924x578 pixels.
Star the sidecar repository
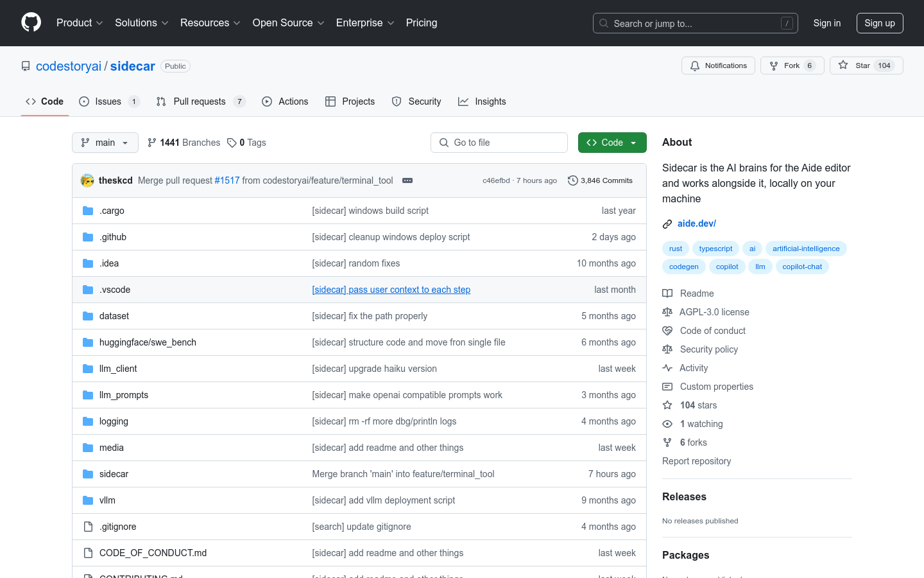866,66
